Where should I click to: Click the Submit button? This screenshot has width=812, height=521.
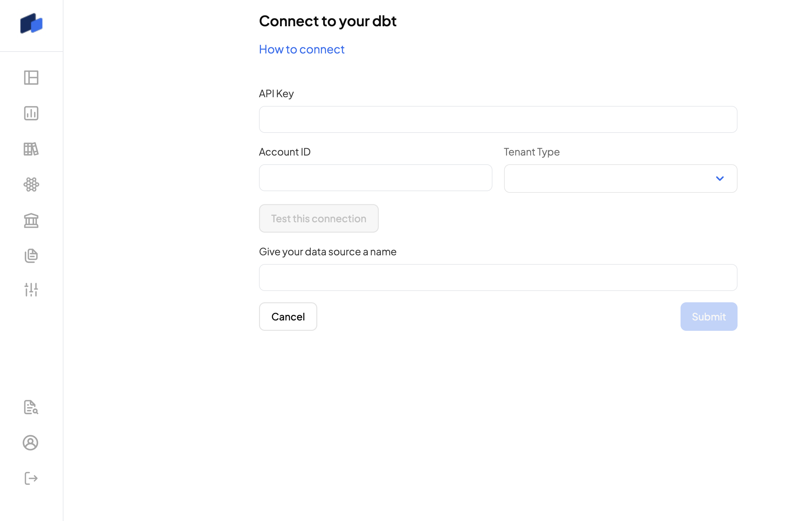click(708, 317)
